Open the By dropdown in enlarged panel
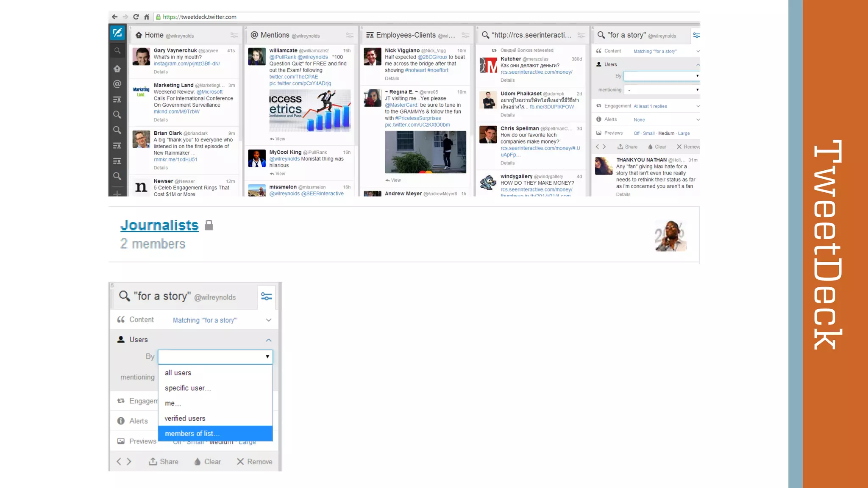This screenshot has width=868, height=488. click(215, 357)
